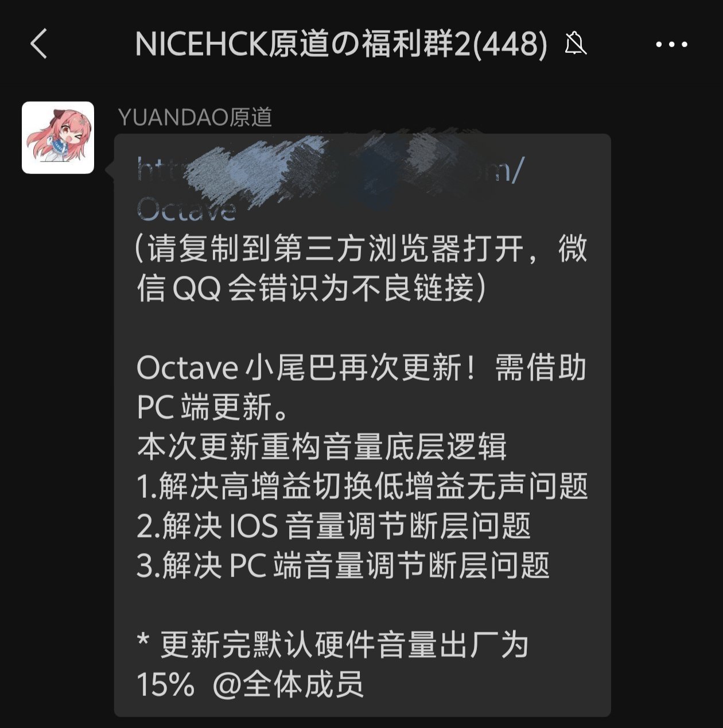Select the text 信 QQ 会错识为不良链接
Image resolution: width=723 pixels, height=728 pixels.
point(305,288)
